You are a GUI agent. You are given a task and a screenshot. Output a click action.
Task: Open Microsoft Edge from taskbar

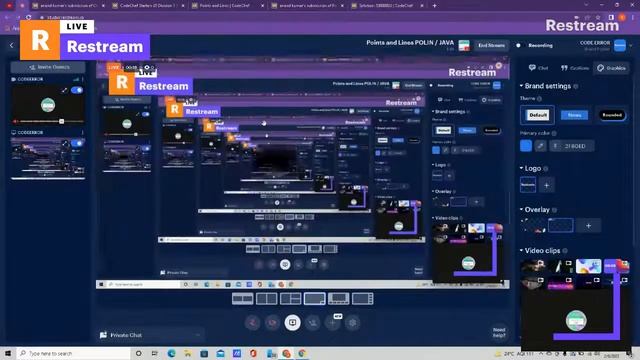pyautogui.click(x=171, y=353)
